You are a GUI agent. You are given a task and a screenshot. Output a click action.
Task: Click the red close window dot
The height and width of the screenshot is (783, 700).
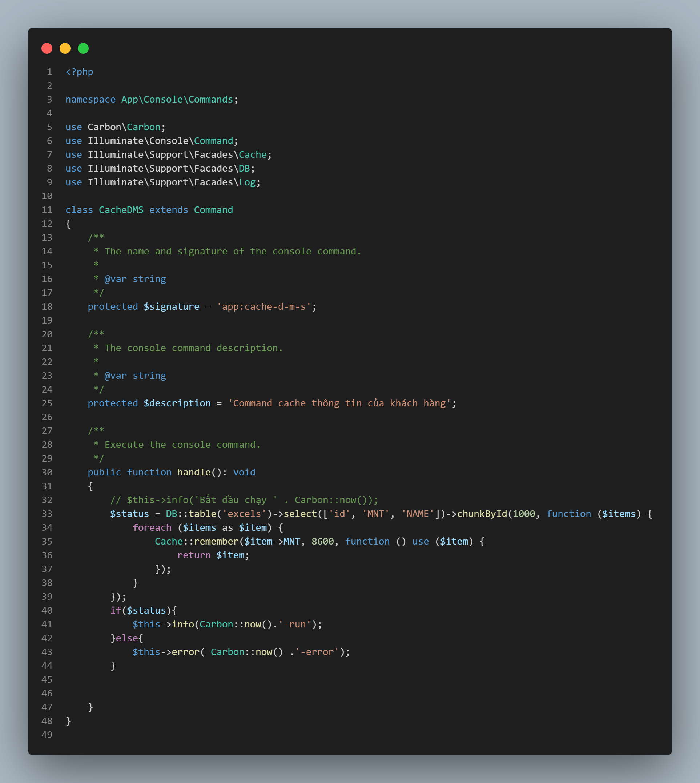pos(47,48)
